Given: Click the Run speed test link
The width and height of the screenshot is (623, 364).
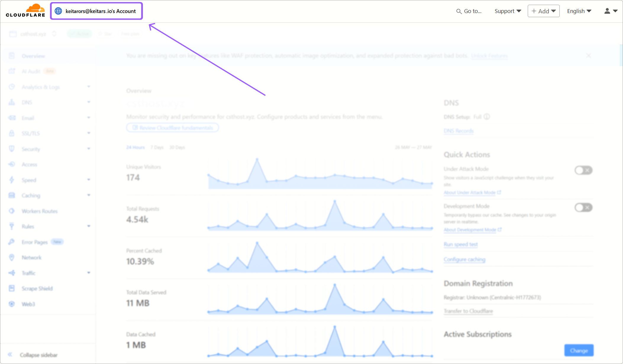Looking at the screenshot, I should [x=461, y=244].
